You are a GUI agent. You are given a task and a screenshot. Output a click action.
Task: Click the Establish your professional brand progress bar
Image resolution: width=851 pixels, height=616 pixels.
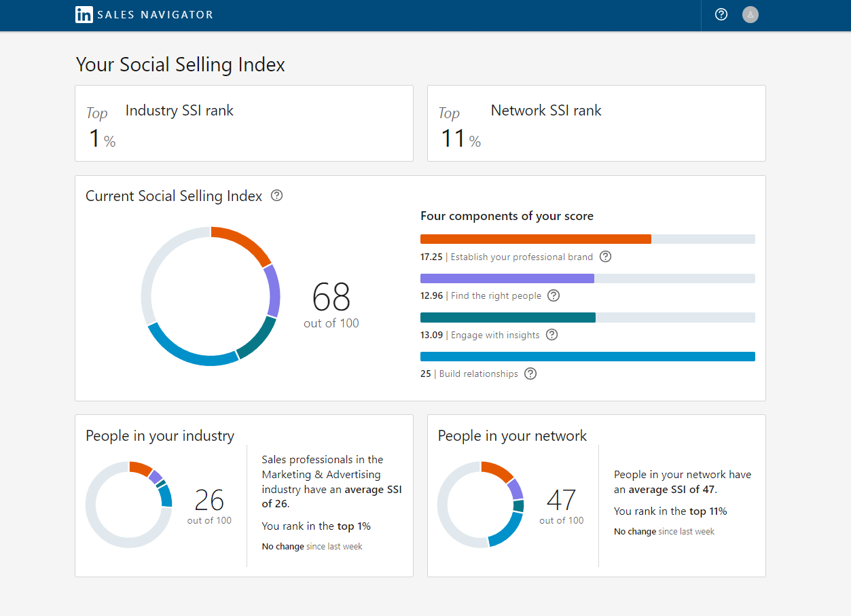(x=587, y=238)
